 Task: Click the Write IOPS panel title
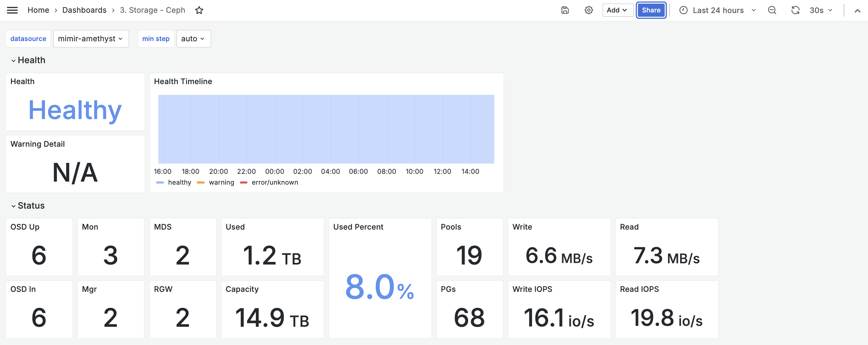click(x=532, y=289)
